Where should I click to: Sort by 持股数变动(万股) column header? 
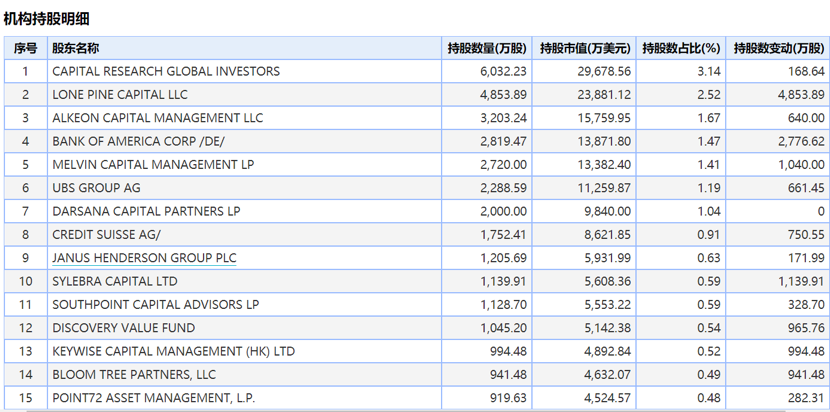coord(778,49)
